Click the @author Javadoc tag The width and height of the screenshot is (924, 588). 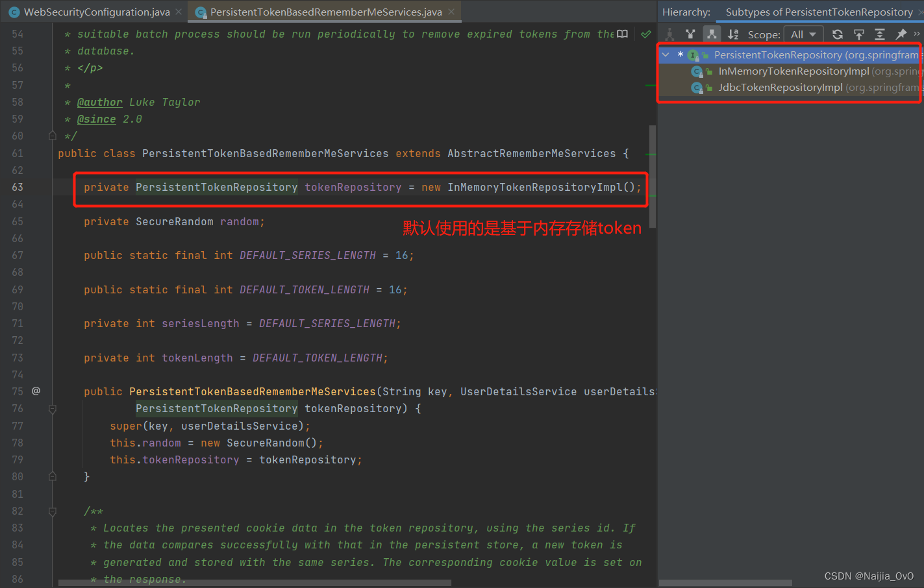(x=99, y=102)
